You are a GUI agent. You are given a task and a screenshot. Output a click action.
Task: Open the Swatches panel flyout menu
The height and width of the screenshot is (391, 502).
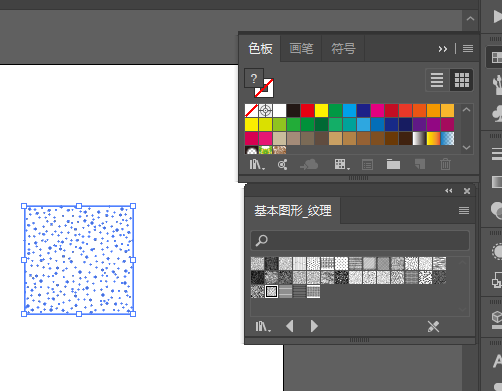468,49
